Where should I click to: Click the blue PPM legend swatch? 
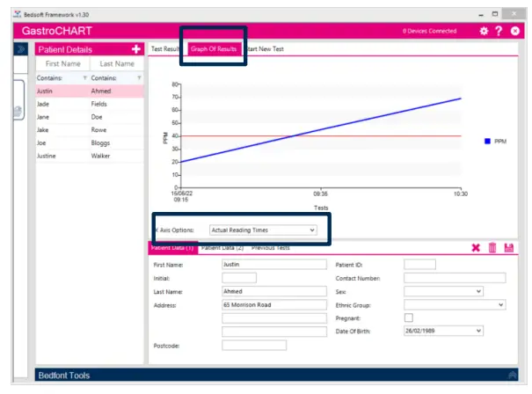coord(486,141)
